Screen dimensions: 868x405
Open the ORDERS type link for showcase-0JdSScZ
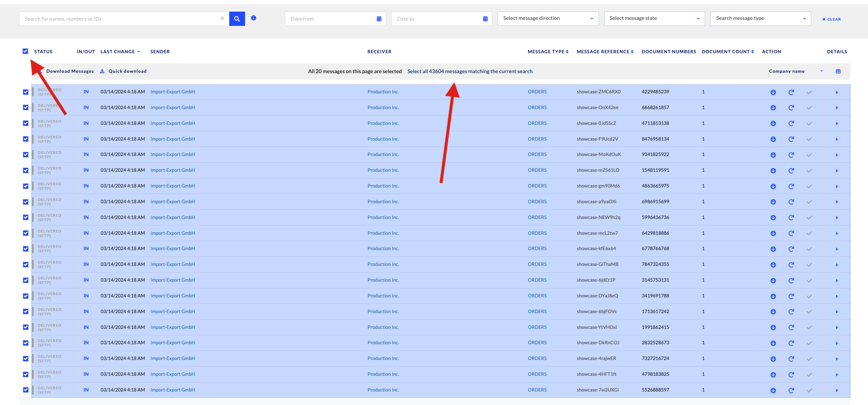(x=537, y=123)
